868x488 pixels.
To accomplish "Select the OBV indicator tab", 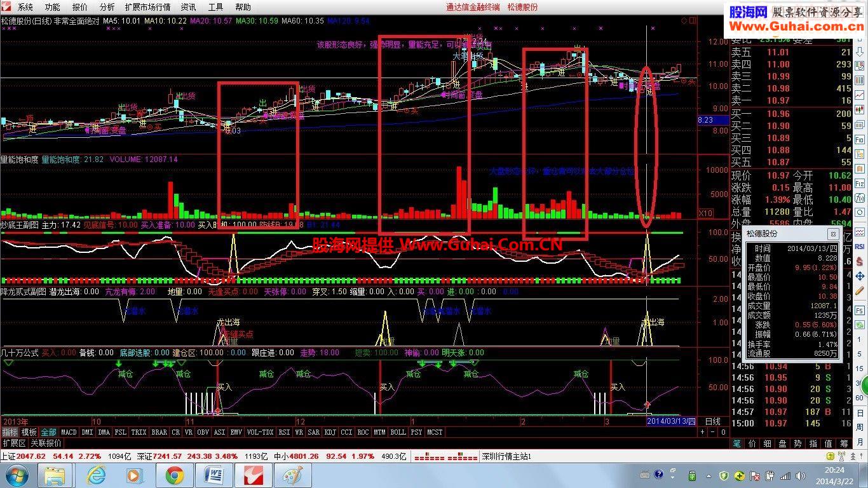I will 203,432.
